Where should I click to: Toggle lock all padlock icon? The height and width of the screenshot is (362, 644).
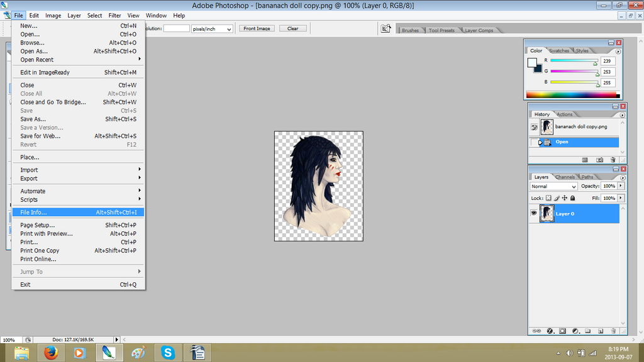[572, 198]
